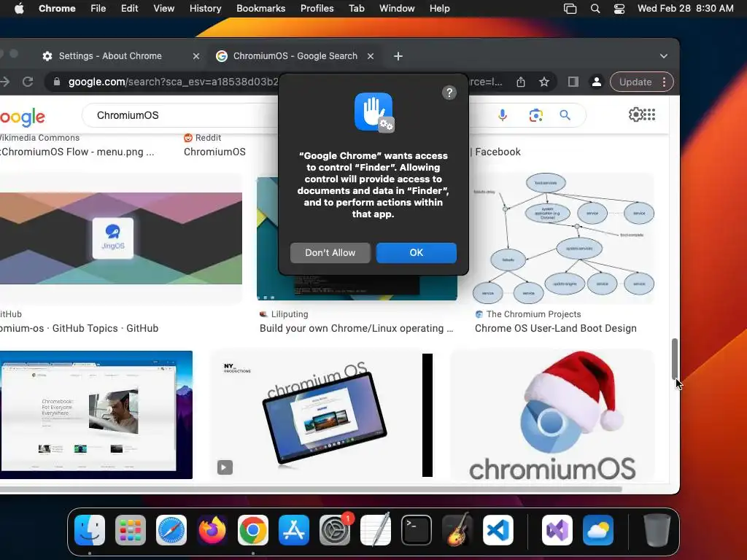Open the Help menu

[439, 9]
